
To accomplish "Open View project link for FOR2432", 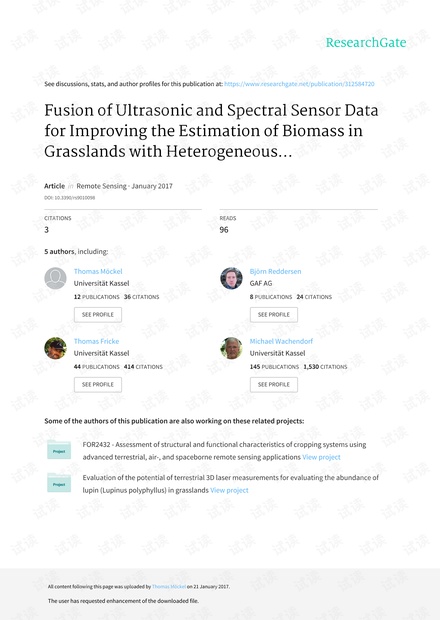I will pos(321,457).
